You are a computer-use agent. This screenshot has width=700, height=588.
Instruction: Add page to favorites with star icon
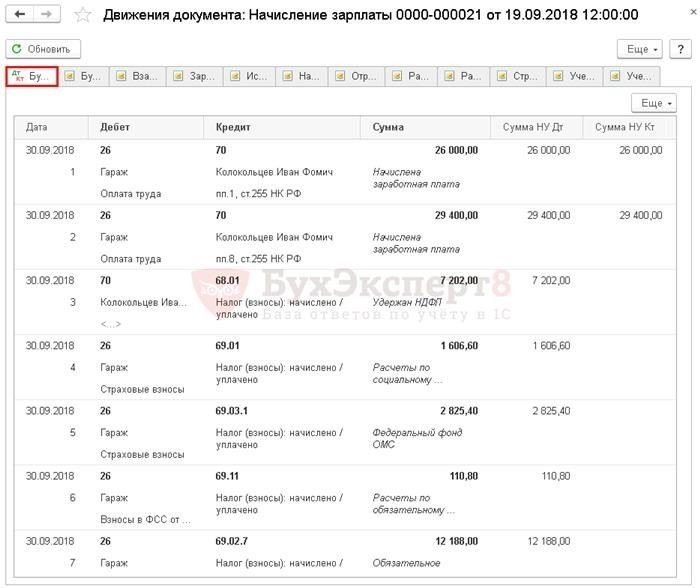click(x=83, y=15)
